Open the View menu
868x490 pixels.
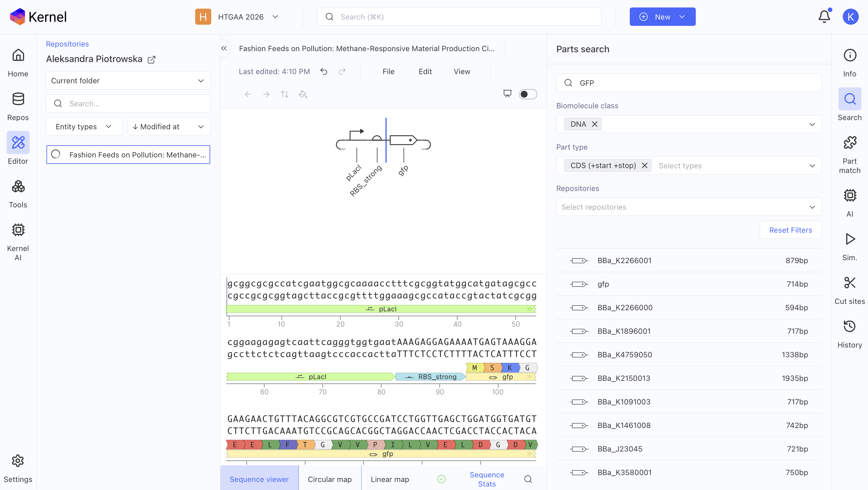tap(462, 72)
